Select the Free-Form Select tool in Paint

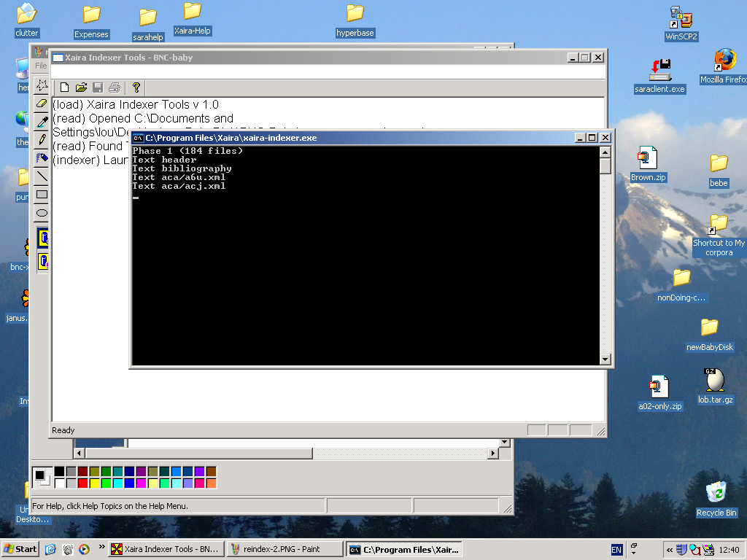click(x=42, y=85)
